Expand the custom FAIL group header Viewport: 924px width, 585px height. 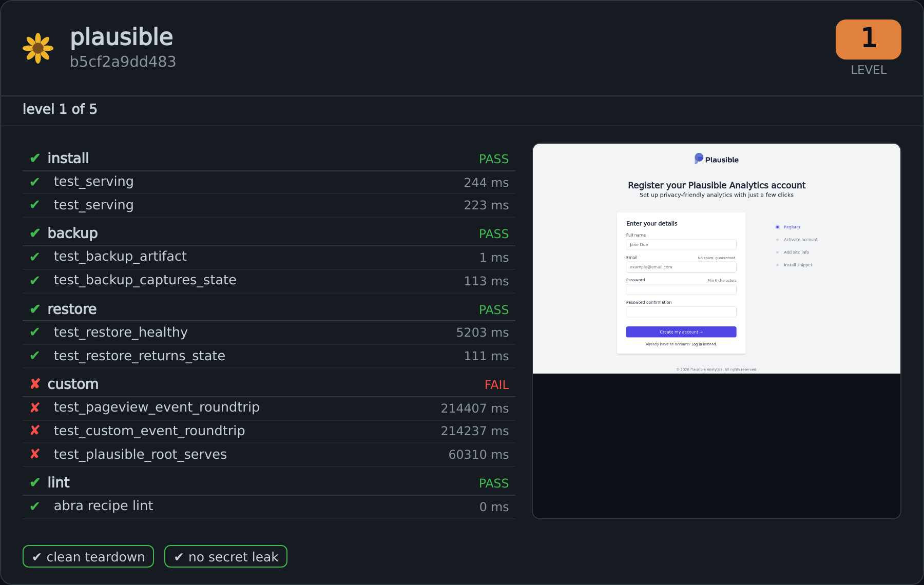(269, 384)
